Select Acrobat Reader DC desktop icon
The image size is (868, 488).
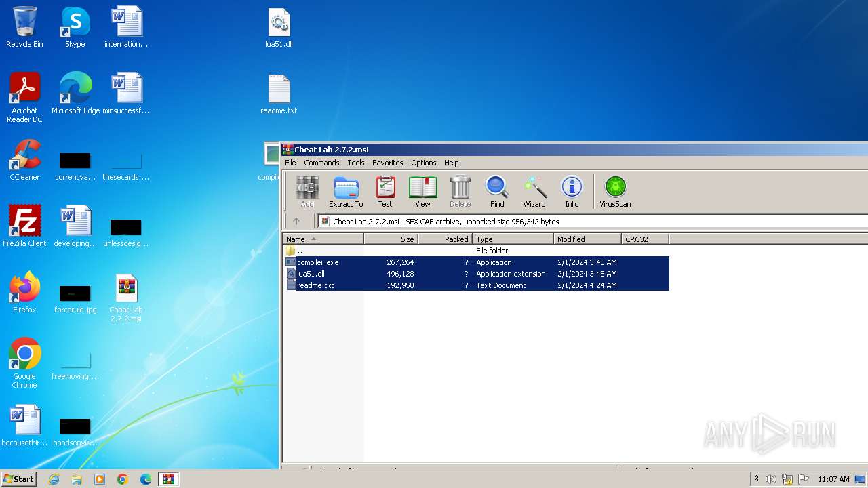tap(24, 98)
